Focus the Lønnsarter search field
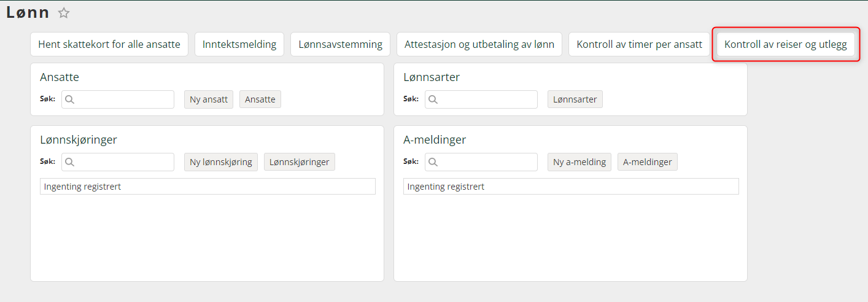This screenshot has height=302, width=868. coord(481,99)
